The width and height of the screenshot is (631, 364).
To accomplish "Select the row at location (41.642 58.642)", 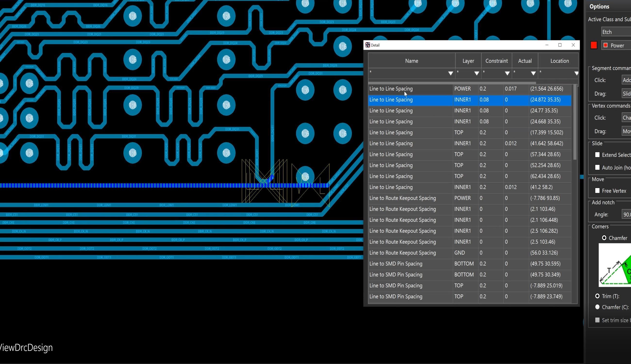I will [470, 143].
